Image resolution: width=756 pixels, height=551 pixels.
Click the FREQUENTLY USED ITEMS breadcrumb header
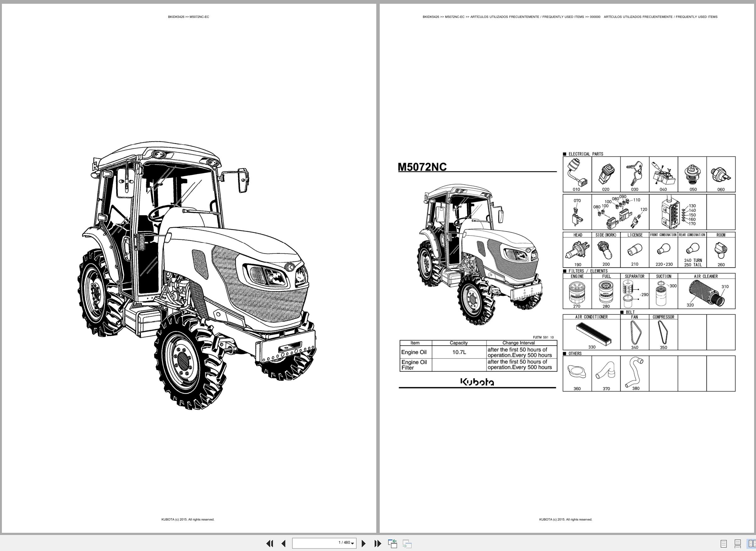coord(570,17)
